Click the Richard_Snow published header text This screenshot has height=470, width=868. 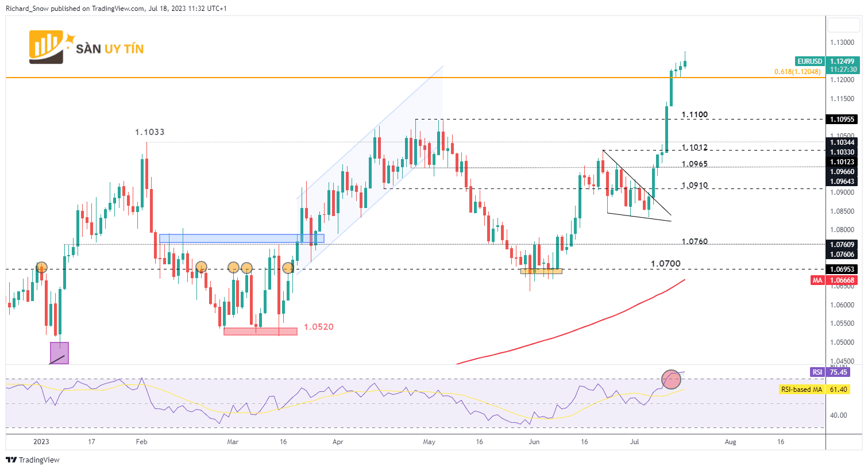pos(117,9)
